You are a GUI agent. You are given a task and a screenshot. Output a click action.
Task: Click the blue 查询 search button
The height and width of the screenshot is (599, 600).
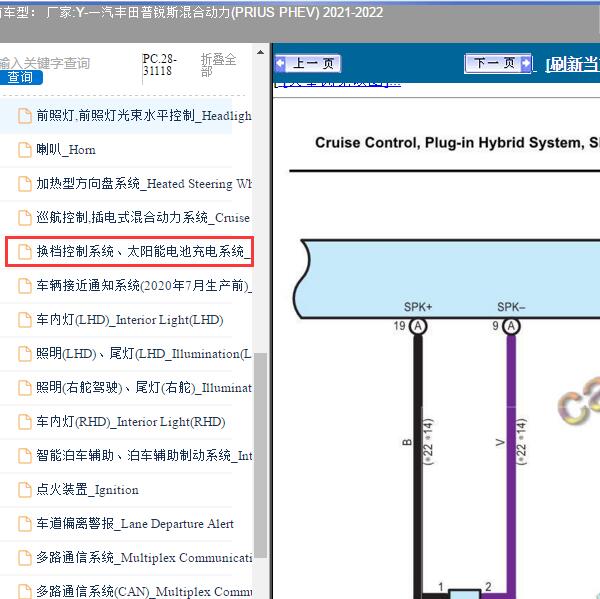(x=20, y=77)
